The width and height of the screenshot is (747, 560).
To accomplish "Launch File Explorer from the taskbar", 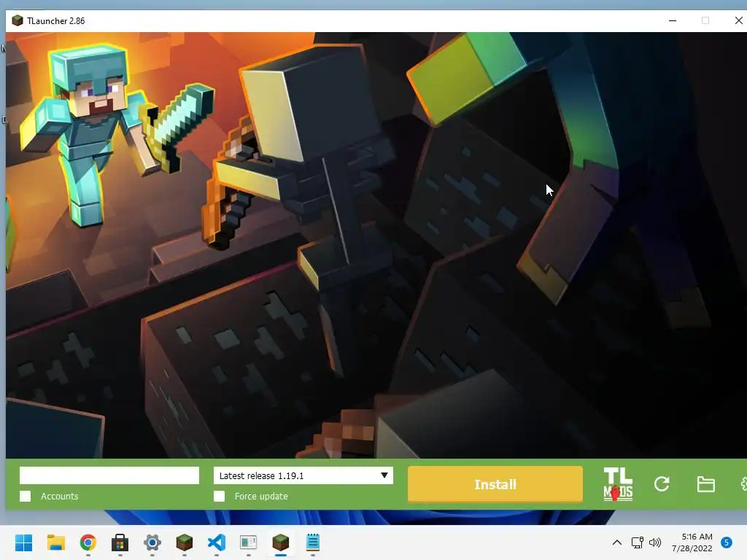I will click(55, 542).
